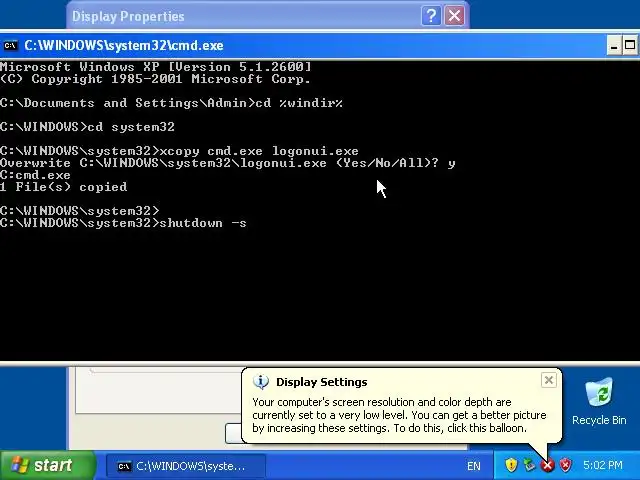Click the 'cd %windir%' command line
640x480 pixels.
pos(171,103)
